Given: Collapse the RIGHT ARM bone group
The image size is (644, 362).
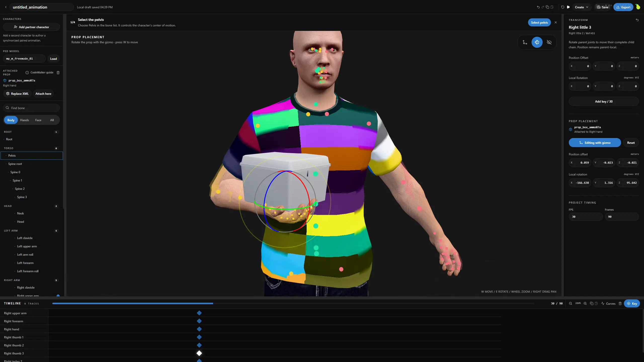Looking at the screenshot, I should click(x=31, y=280).
